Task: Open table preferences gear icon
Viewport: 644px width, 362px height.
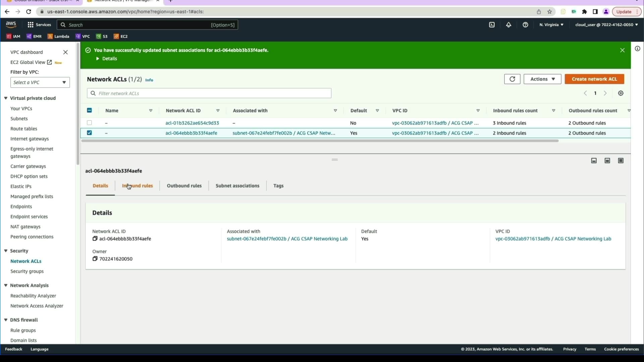Action: tap(621, 94)
